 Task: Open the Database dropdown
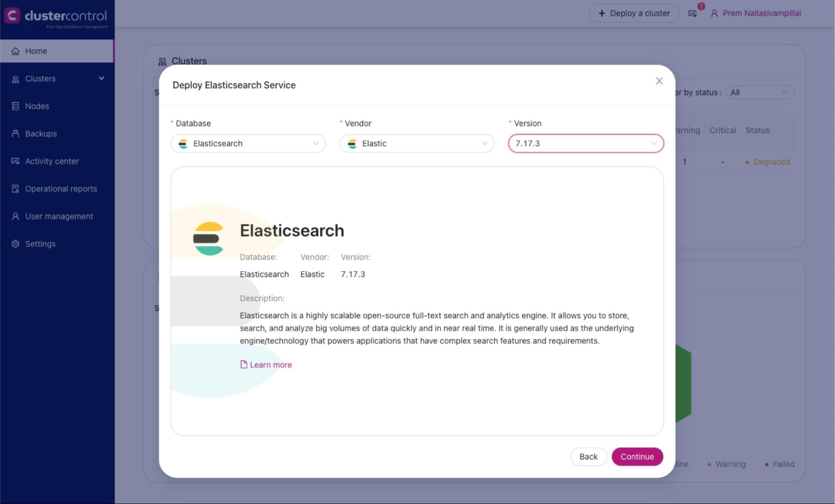coord(248,143)
